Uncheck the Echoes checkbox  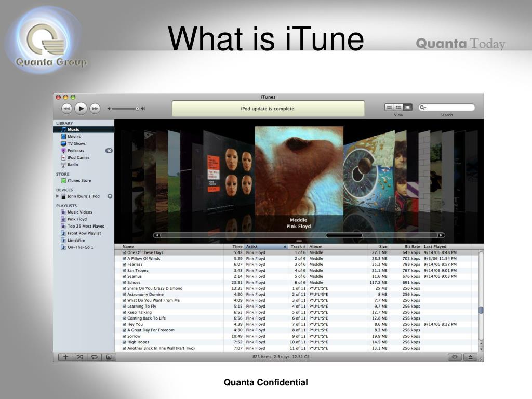point(124,282)
